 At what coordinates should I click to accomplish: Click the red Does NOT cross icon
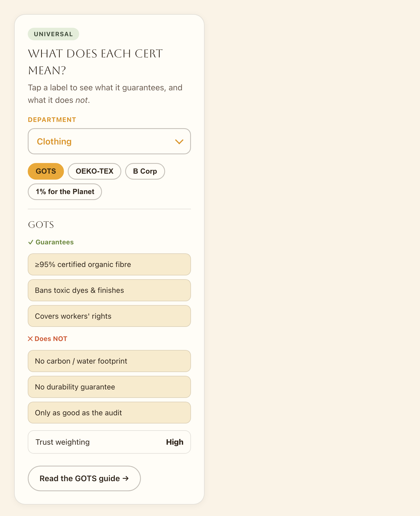click(x=30, y=339)
